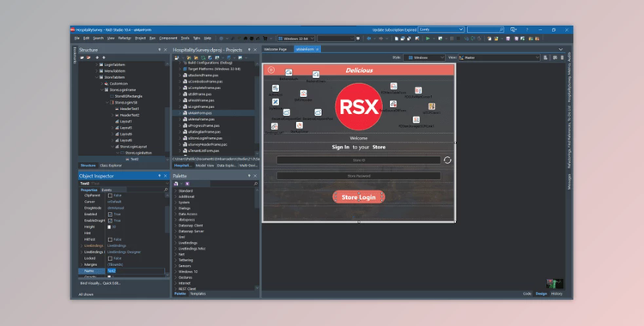The width and height of the screenshot is (644, 326).
Task: Expand the Standard palette category
Action: pyautogui.click(x=176, y=191)
